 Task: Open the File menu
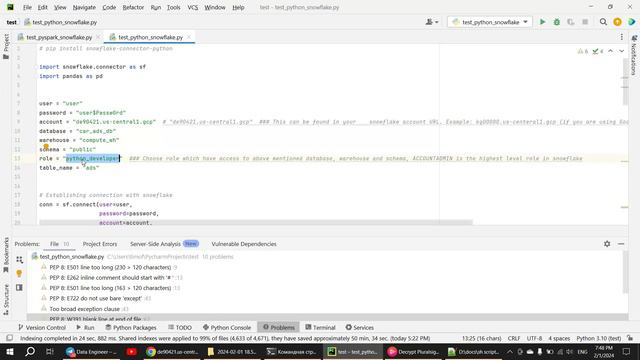[27, 7]
